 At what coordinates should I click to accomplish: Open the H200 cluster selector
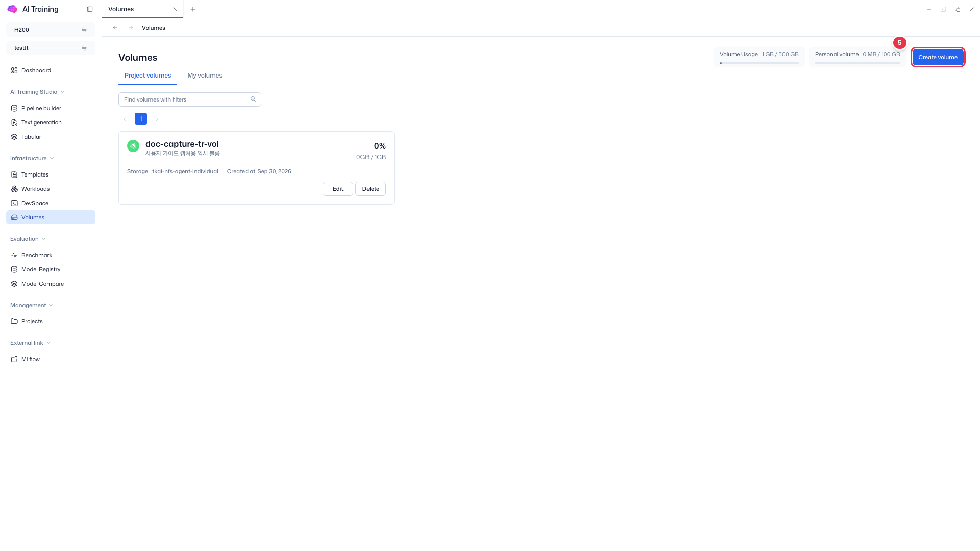(51, 30)
